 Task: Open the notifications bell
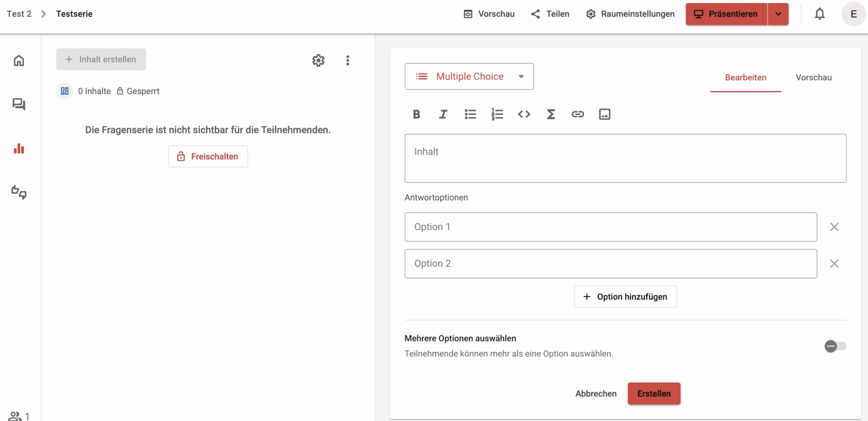(x=819, y=14)
